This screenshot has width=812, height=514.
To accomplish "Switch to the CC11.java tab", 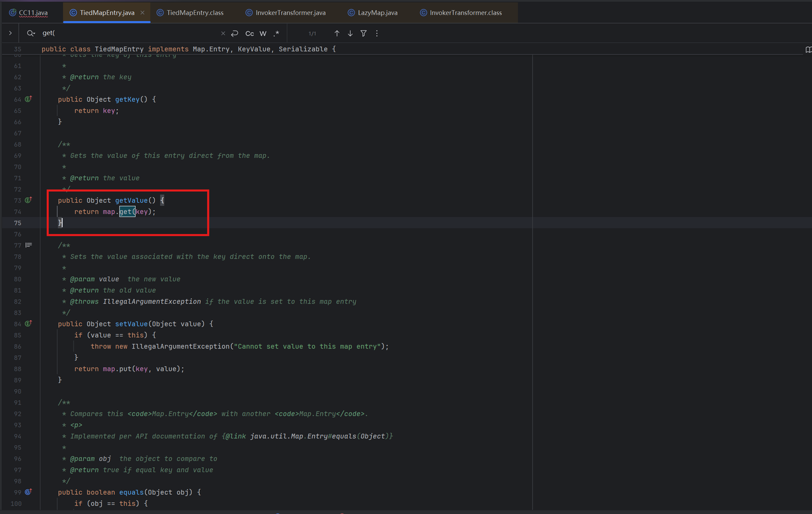I will click(x=33, y=13).
